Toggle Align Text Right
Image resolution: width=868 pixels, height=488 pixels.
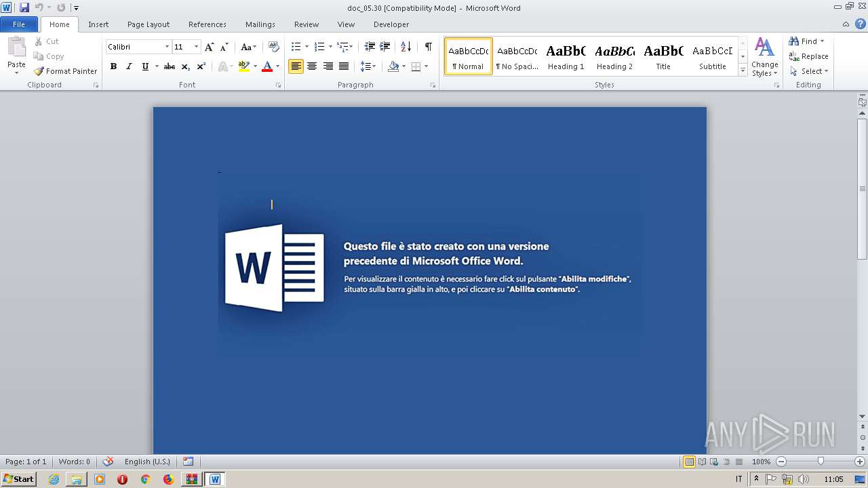[328, 66]
